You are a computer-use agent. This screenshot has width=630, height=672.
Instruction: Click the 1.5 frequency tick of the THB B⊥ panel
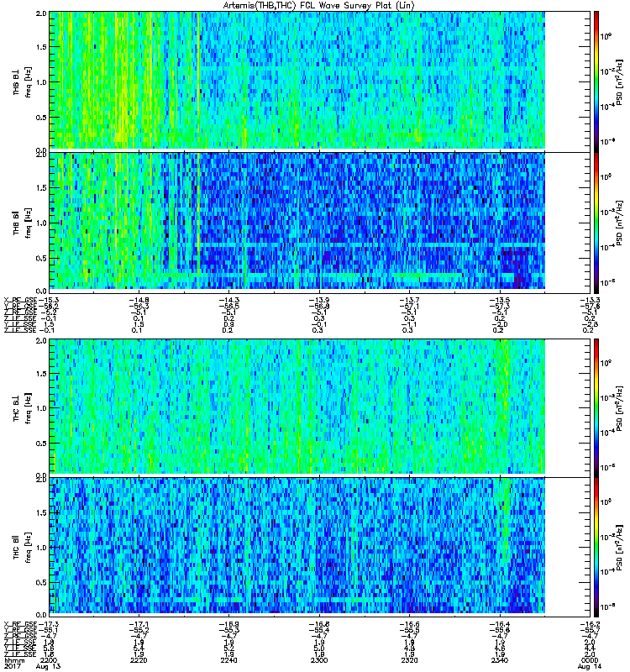(41, 47)
